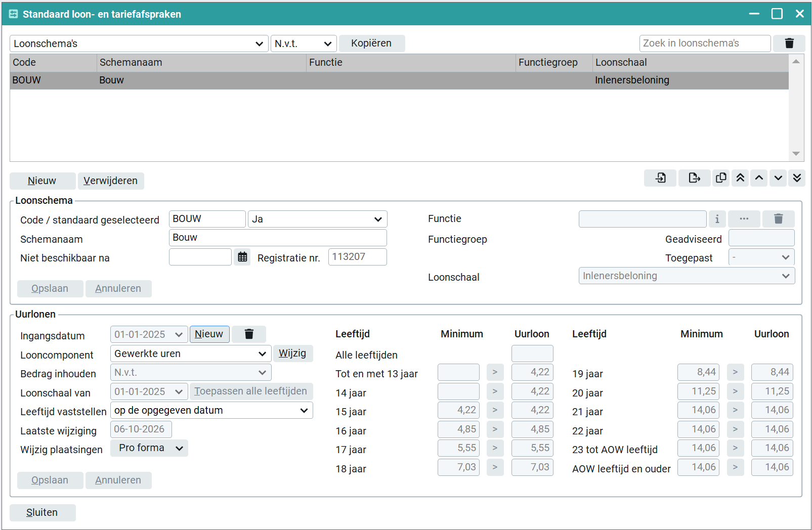Click the Schemanaam input containing Bouw
Image resolution: width=812 pixels, height=530 pixels.
coord(278,238)
